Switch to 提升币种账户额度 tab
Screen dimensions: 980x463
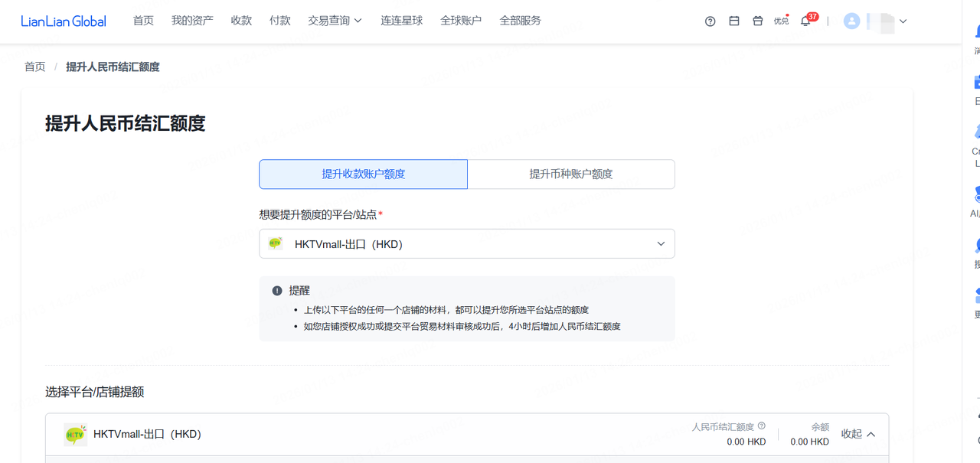571,174
